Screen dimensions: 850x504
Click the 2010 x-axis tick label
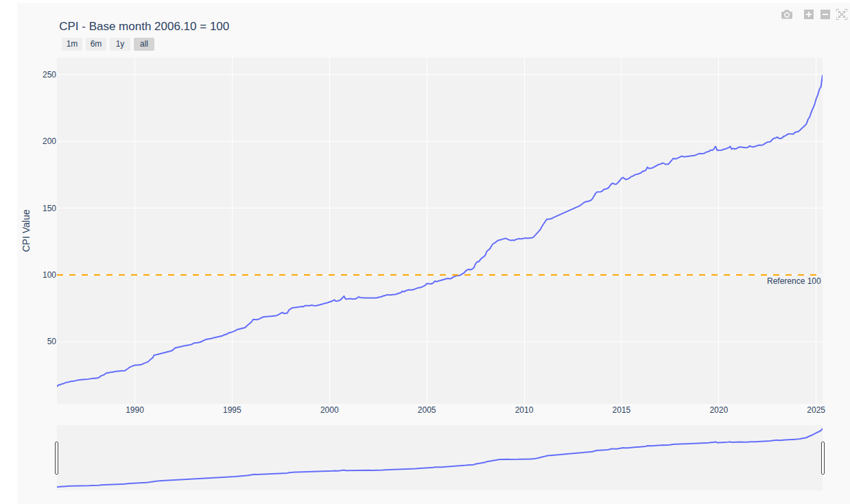(524, 410)
